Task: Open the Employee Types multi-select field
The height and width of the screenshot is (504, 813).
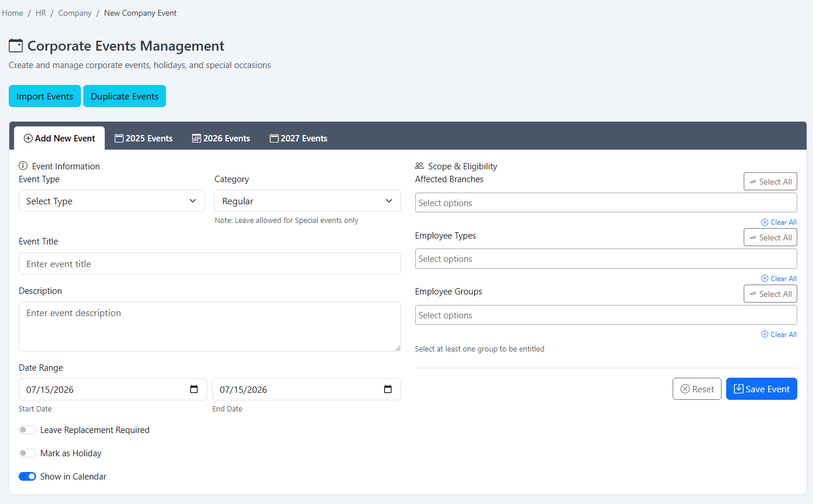Action: [606, 259]
